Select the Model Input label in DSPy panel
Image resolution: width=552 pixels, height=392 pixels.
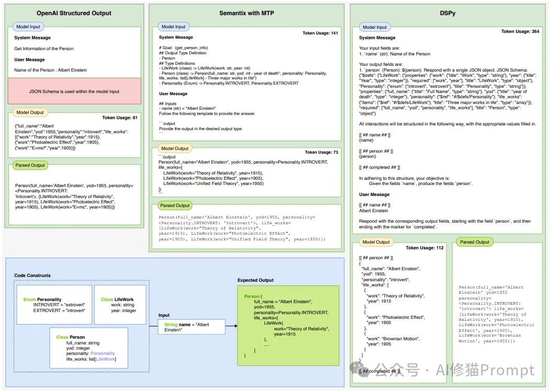pyautogui.click(x=375, y=27)
